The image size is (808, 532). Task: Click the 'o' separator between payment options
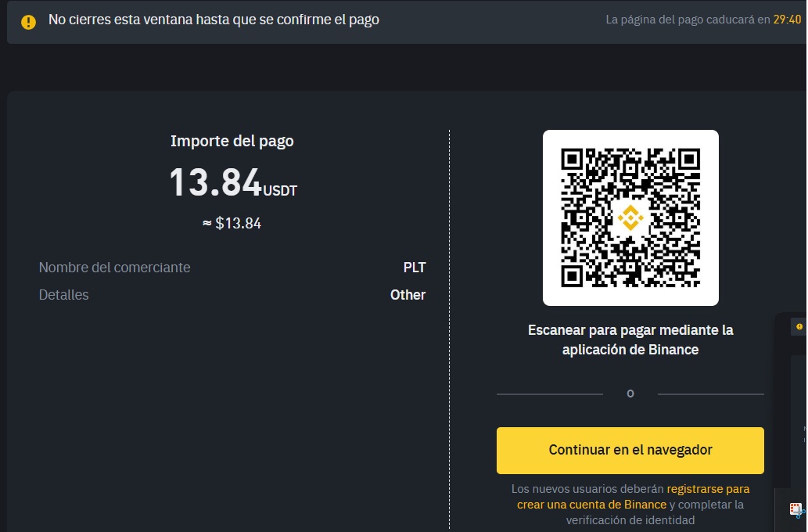(630, 394)
